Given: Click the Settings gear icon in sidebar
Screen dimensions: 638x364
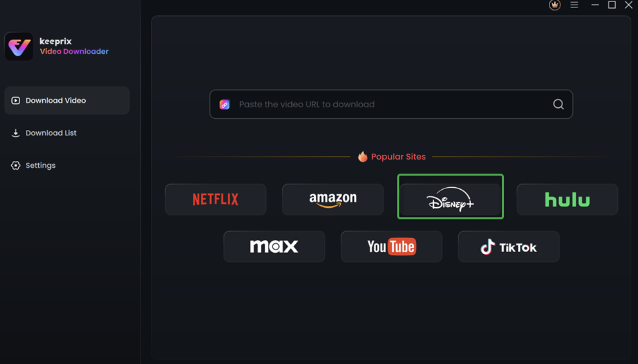Looking at the screenshot, I should tap(16, 166).
